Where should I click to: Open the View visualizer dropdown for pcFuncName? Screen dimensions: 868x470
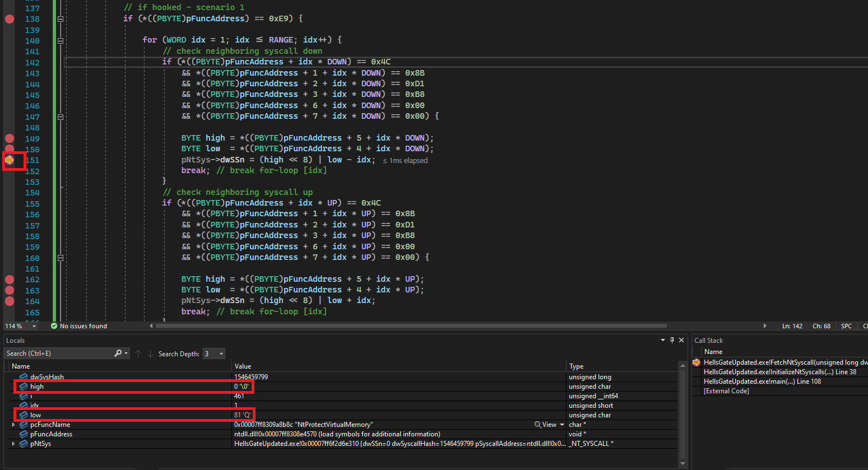[x=561, y=425]
